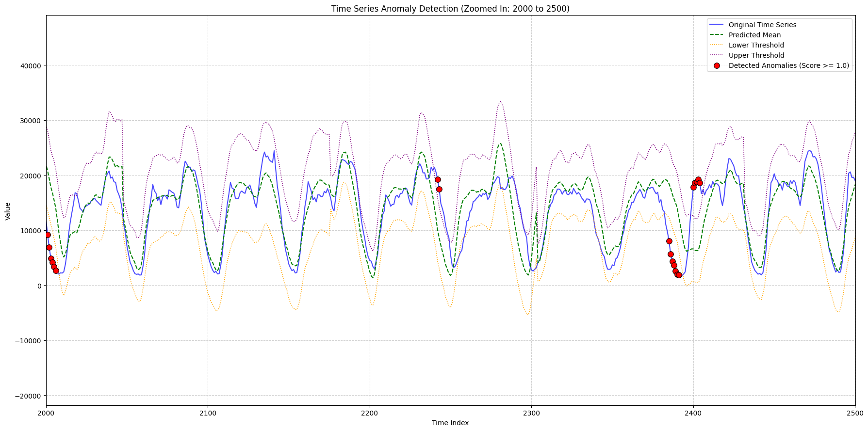Select the "Upper Threshold" legend label
868x431 pixels.
click(756, 55)
